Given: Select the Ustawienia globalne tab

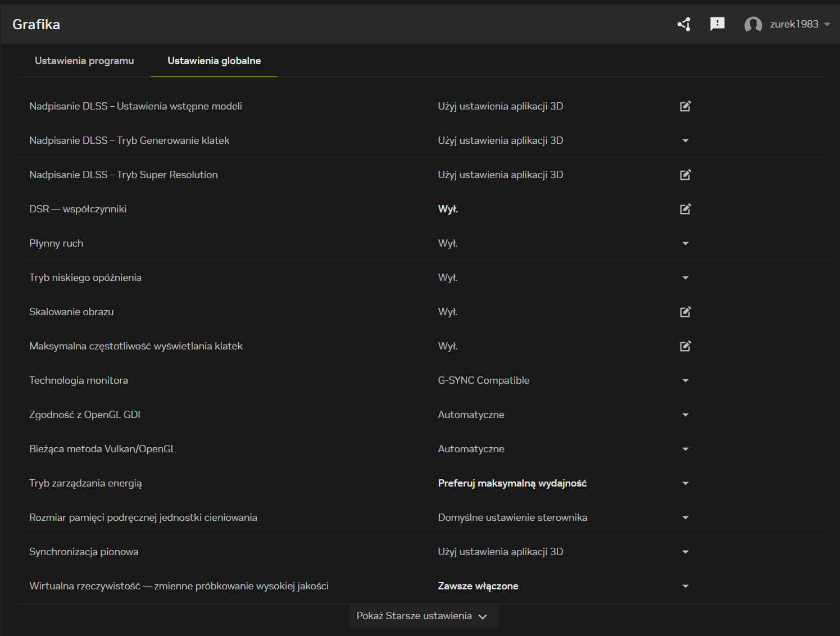Looking at the screenshot, I should pos(214,61).
